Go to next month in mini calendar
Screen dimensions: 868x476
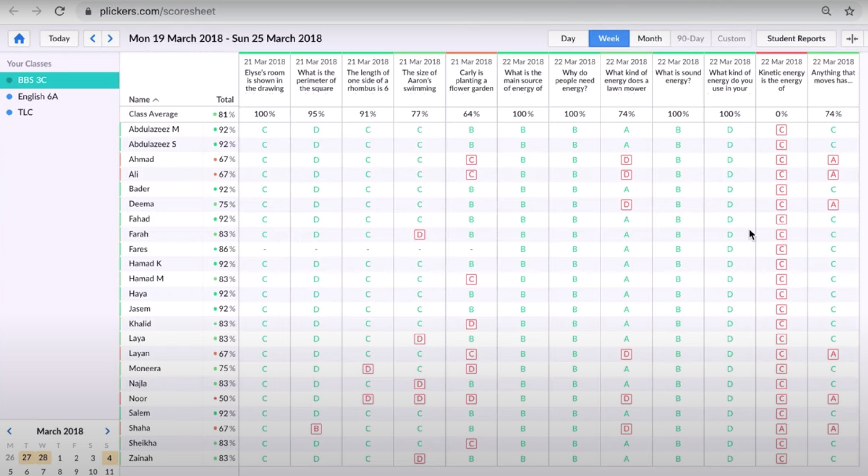[x=107, y=431]
